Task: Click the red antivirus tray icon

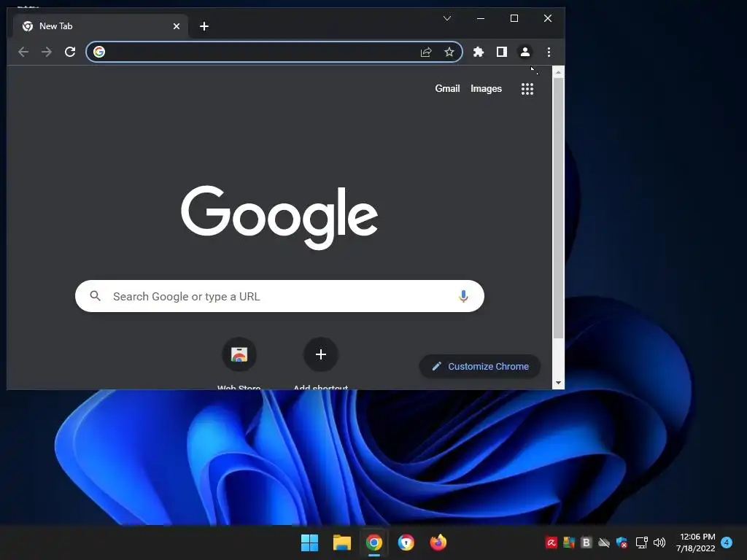Action: pyautogui.click(x=551, y=542)
